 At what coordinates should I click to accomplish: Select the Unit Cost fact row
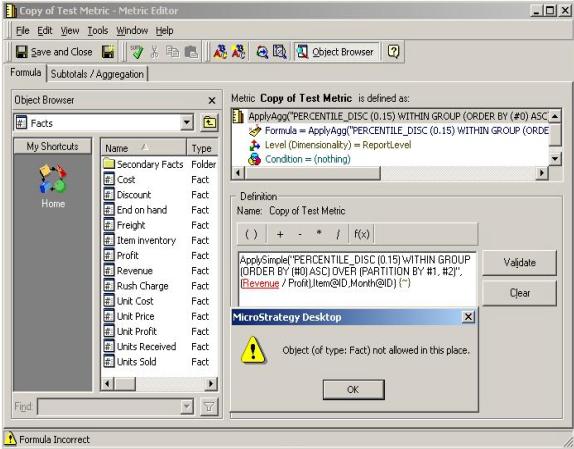160,301
